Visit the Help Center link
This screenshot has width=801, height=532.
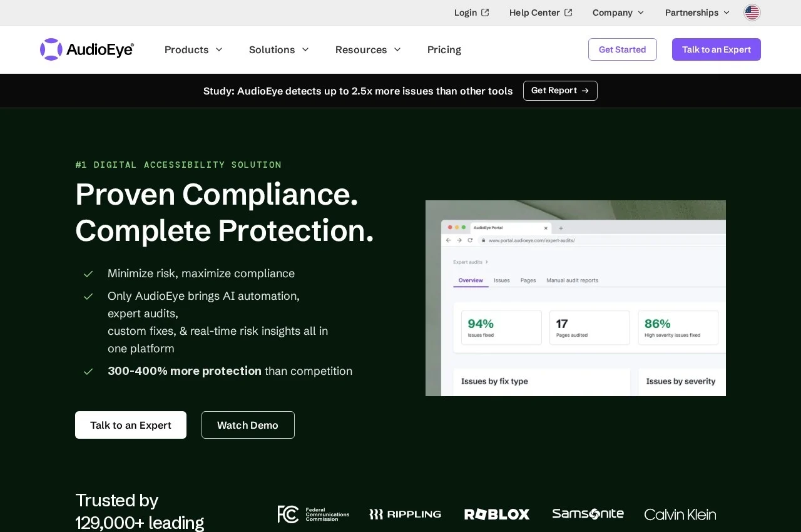click(x=541, y=13)
